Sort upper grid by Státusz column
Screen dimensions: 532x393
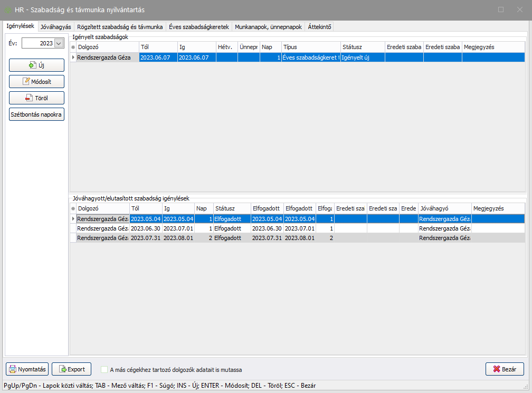(362, 47)
